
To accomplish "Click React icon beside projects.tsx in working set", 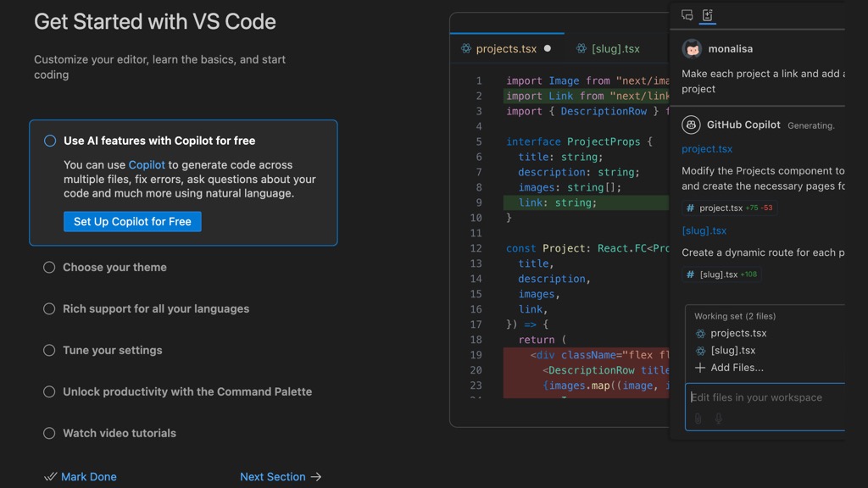I will [x=700, y=334].
